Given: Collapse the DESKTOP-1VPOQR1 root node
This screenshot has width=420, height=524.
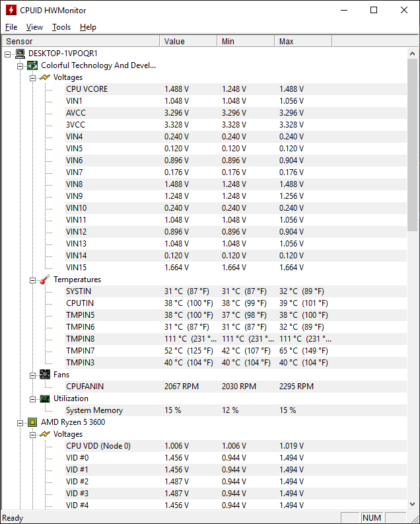Looking at the screenshot, I should [8, 54].
